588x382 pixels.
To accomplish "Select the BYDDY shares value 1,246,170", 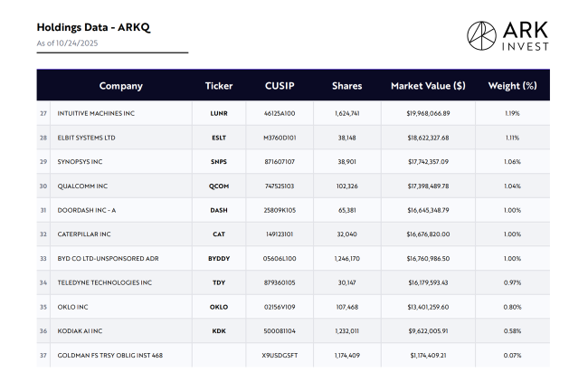I will 346,258.
